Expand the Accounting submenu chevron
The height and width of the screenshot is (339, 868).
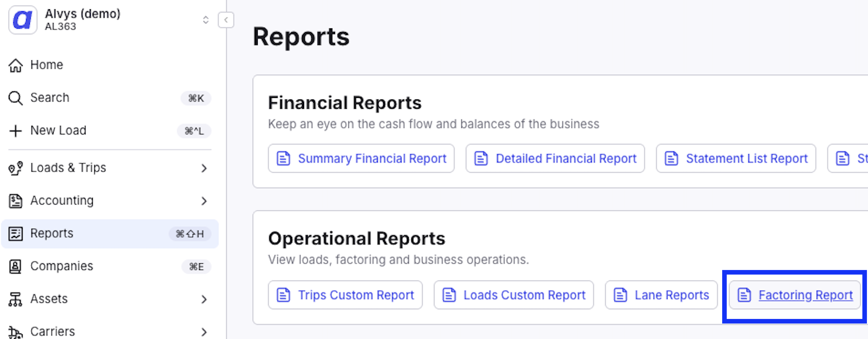pyautogui.click(x=204, y=201)
